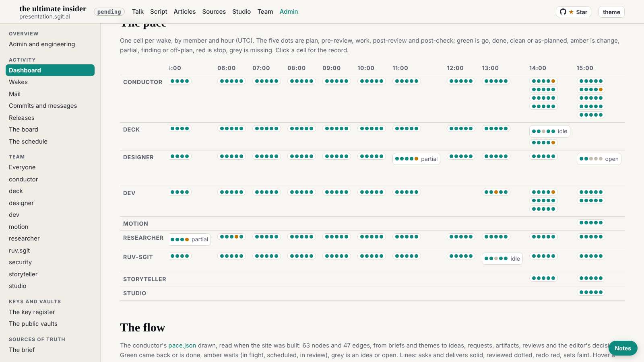Open Studio 15:00 wake cell
This screenshot has width=644, height=362.
(591, 292)
